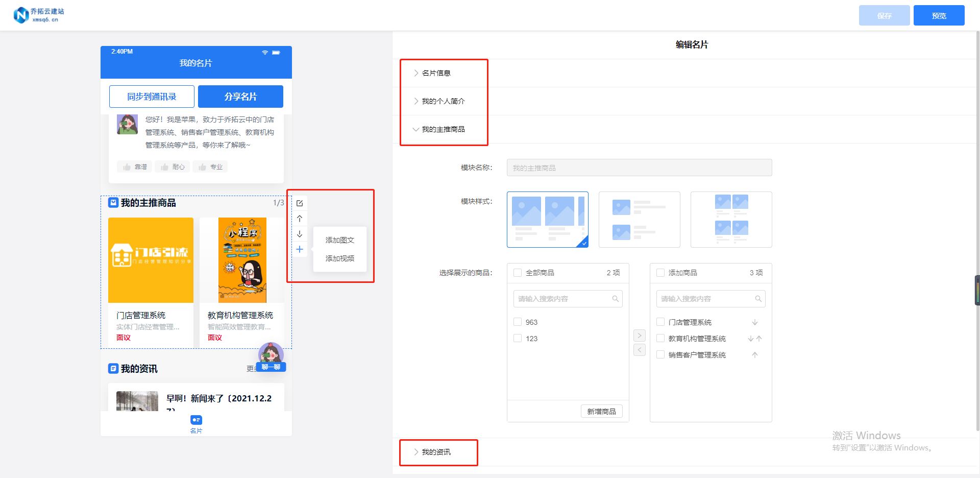Move module up with the up arrow icon
The height and width of the screenshot is (478, 980).
point(300,219)
